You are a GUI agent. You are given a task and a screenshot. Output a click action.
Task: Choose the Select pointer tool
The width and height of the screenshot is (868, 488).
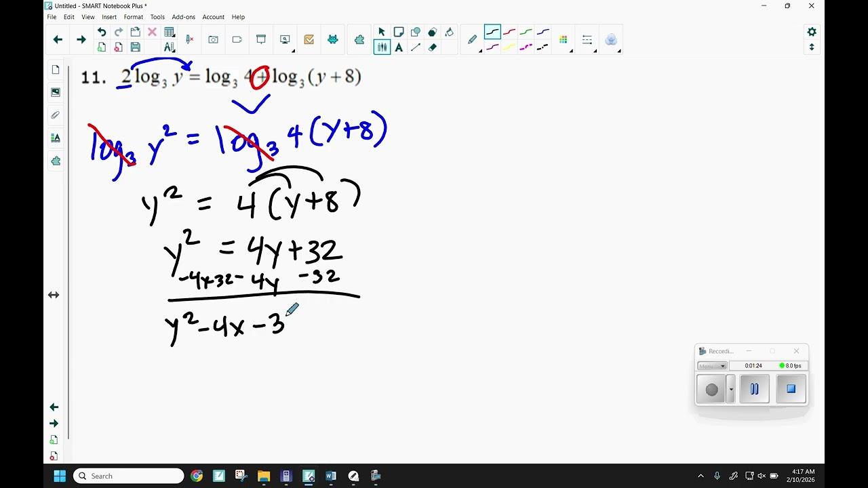[x=382, y=32]
